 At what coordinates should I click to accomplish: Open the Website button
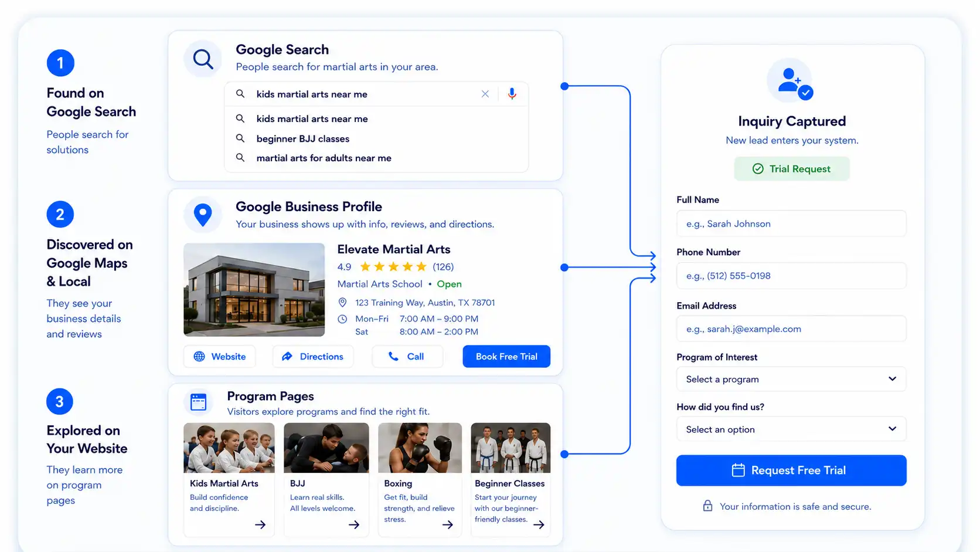(x=220, y=357)
